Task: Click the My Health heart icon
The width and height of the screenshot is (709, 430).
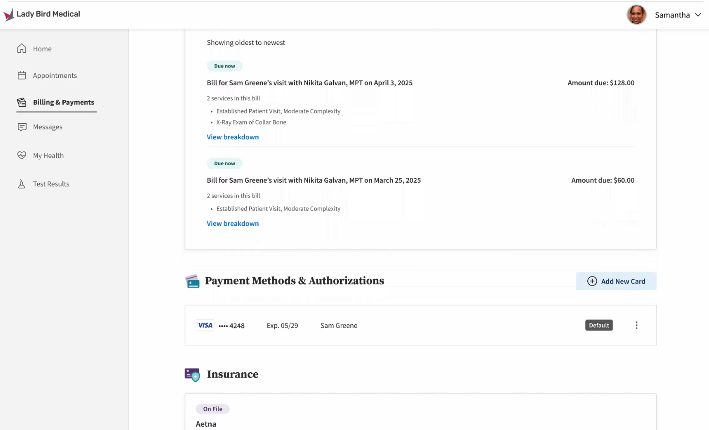Action: coord(22,155)
